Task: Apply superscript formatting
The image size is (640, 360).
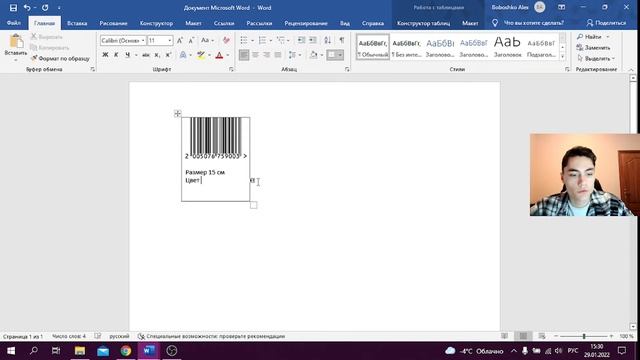Action: pyautogui.click(x=168, y=55)
